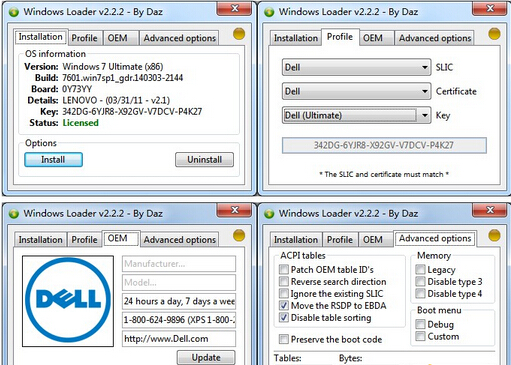
Task: Click the board value 0Y73YY
Action: tap(77, 89)
